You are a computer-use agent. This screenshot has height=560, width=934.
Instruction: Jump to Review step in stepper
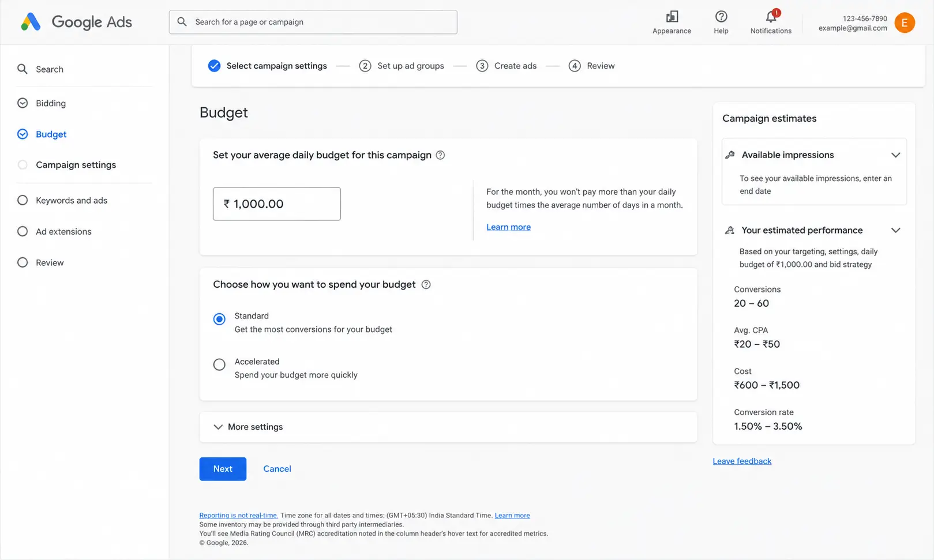pyautogui.click(x=601, y=66)
